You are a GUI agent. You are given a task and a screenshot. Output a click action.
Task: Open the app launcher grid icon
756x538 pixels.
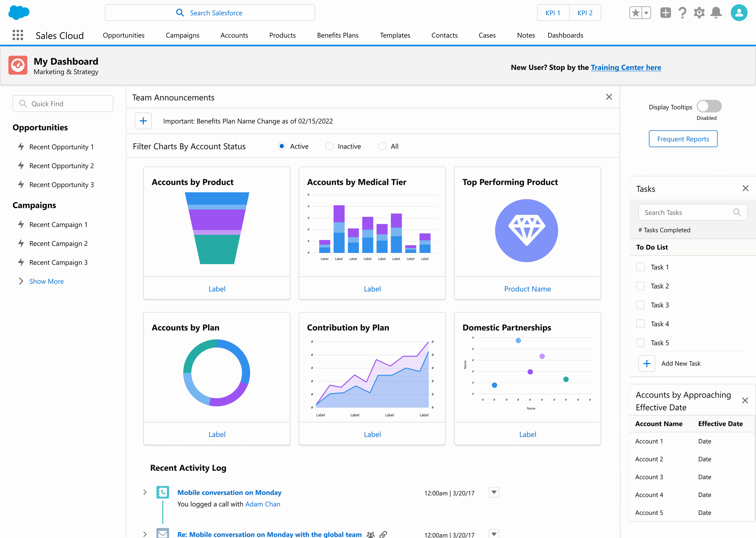(x=18, y=35)
